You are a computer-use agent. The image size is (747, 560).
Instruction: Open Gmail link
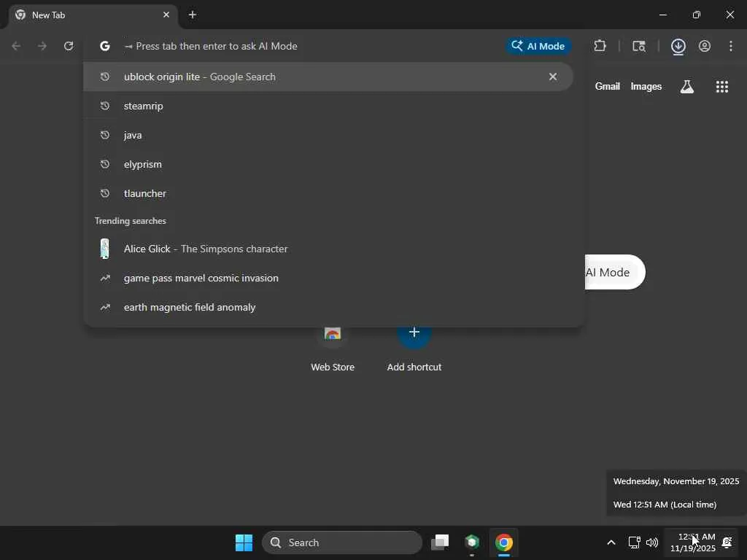tap(607, 86)
